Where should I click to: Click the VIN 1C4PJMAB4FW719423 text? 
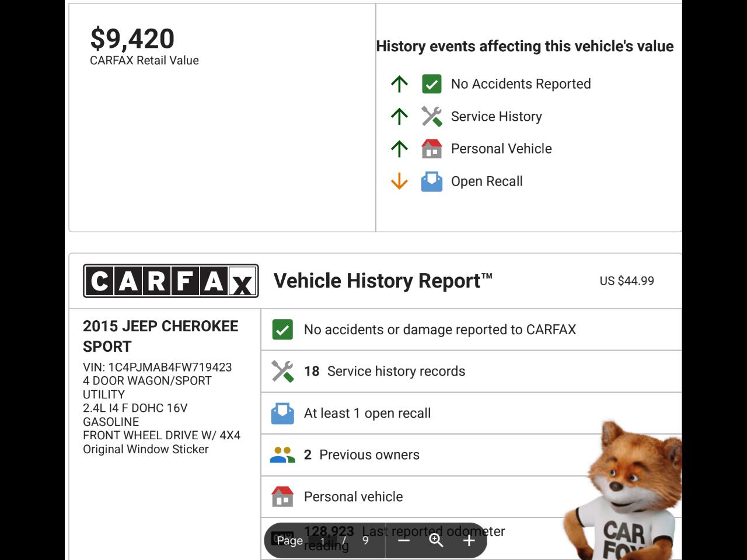(158, 367)
